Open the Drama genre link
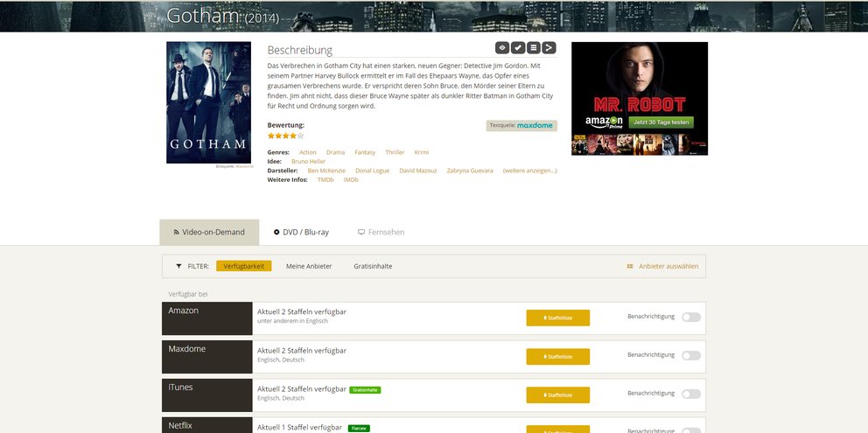Viewport: 868px width, 433px height. (335, 152)
